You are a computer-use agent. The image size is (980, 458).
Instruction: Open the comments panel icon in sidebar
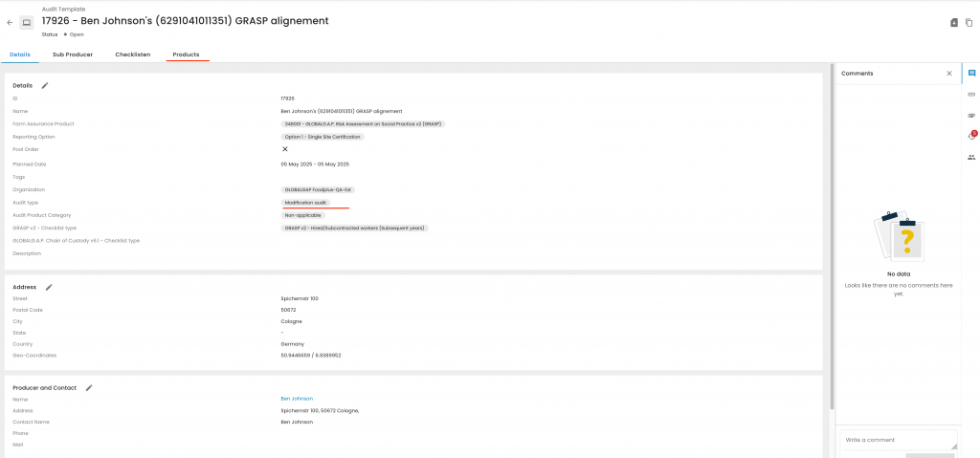pos(971,73)
